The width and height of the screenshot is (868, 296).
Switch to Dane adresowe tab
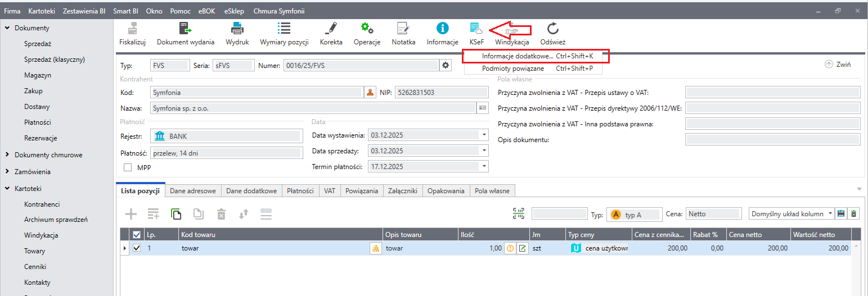pyautogui.click(x=193, y=191)
